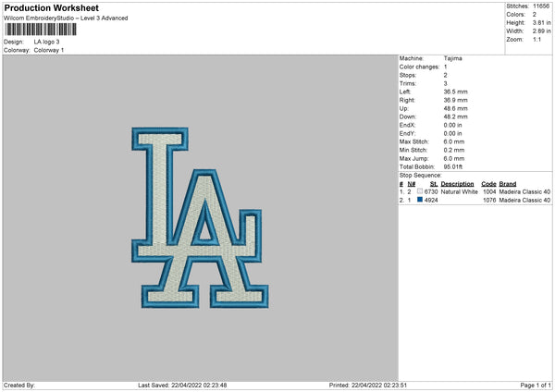Click the design name 'LA logo 3'
The width and height of the screenshot is (555, 392).
[x=47, y=42]
